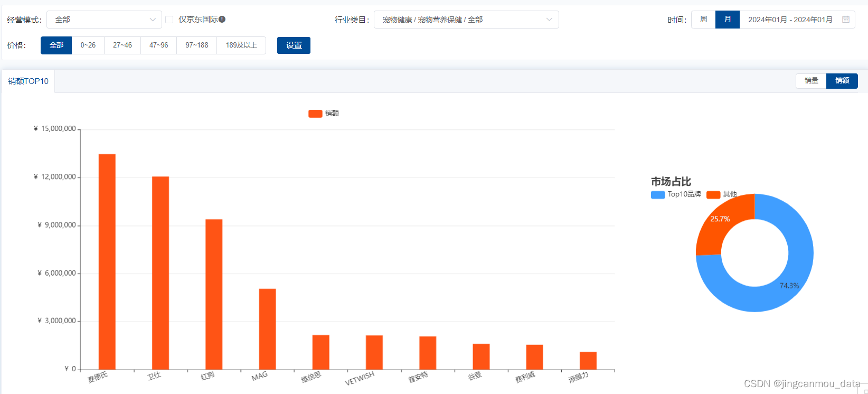The height and width of the screenshot is (394, 868).
Task: Tick the 仅京东国际 checkbox
Action: coord(169,20)
